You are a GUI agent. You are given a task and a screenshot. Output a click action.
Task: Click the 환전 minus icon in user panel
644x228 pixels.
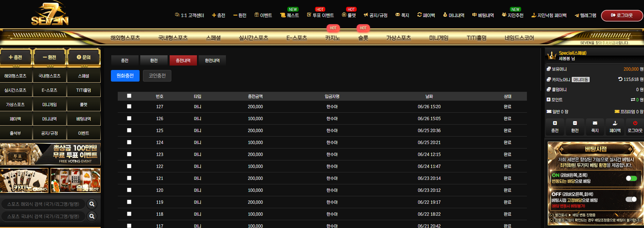(x=575, y=123)
